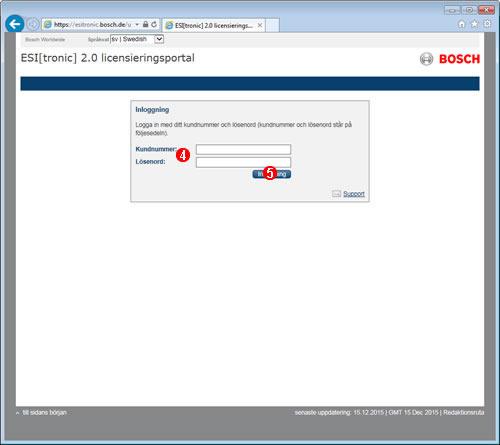Image resolution: width=500 pixels, height=445 pixels.
Task: Click the 'Inloggning' panel heading
Action: pos(152,110)
